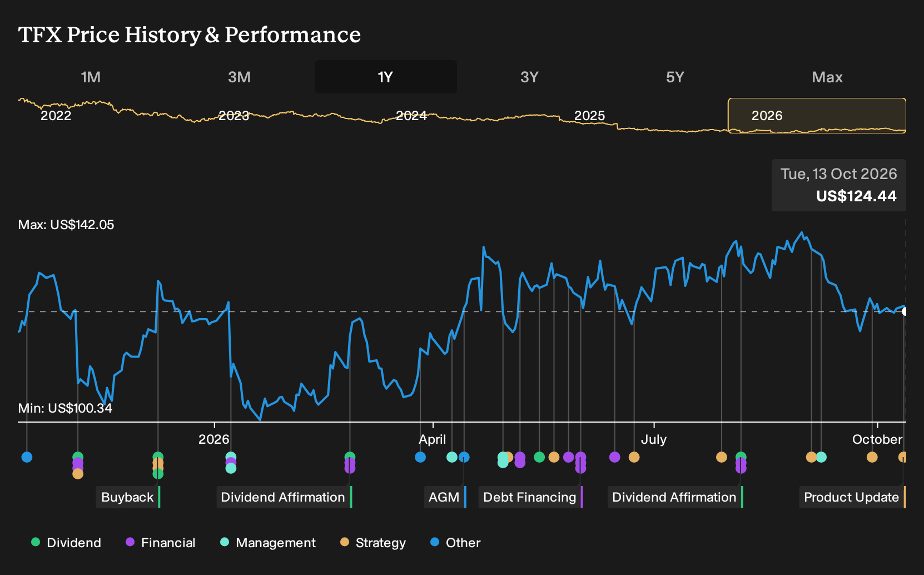Open the Buyback event label
This screenshot has height=575, width=924.
128,497
